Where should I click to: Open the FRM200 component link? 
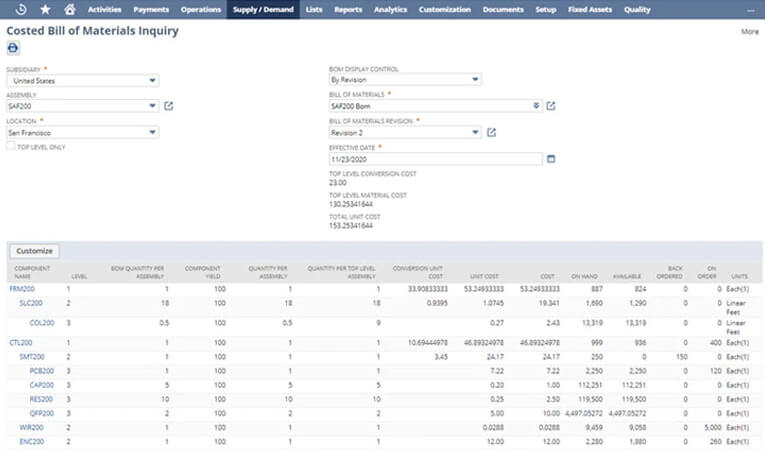(x=21, y=288)
